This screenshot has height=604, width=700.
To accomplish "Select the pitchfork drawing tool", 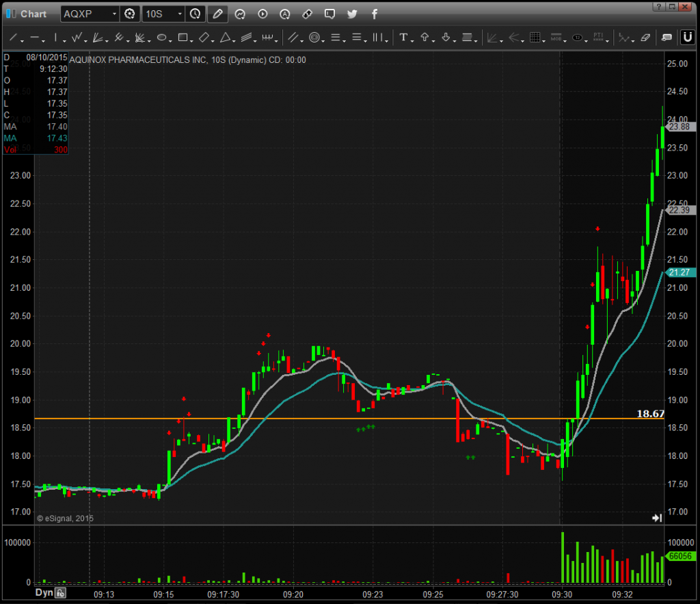I will point(118,38).
